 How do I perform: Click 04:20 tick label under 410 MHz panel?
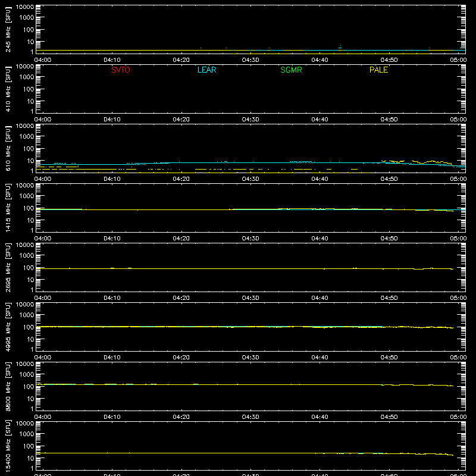[181, 120]
